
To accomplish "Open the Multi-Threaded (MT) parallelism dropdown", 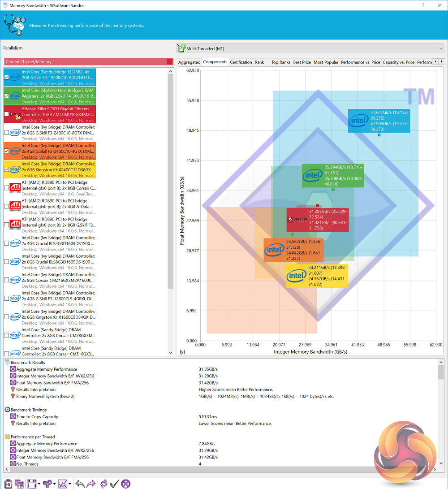I will (310, 48).
